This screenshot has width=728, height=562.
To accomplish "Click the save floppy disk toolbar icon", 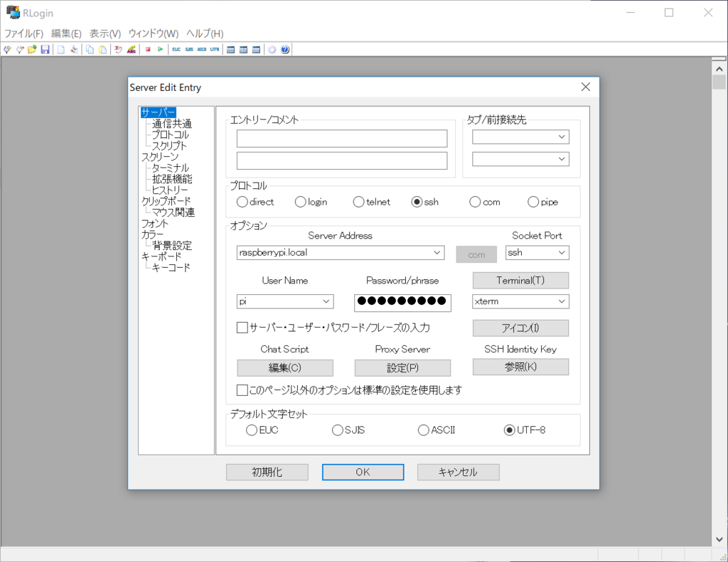I will (45, 50).
